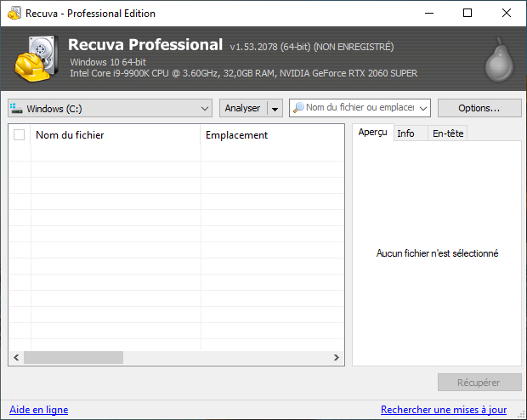Click the Rechercher une mises à jour link
This screenshot has width=527, height=420.
click(444, 410)
